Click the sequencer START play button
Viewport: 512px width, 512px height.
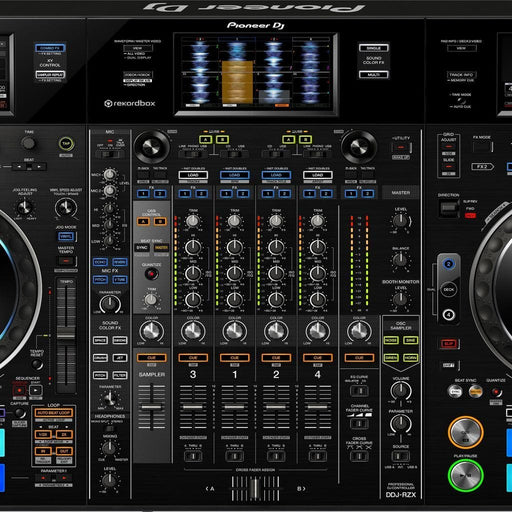(36, 390)
